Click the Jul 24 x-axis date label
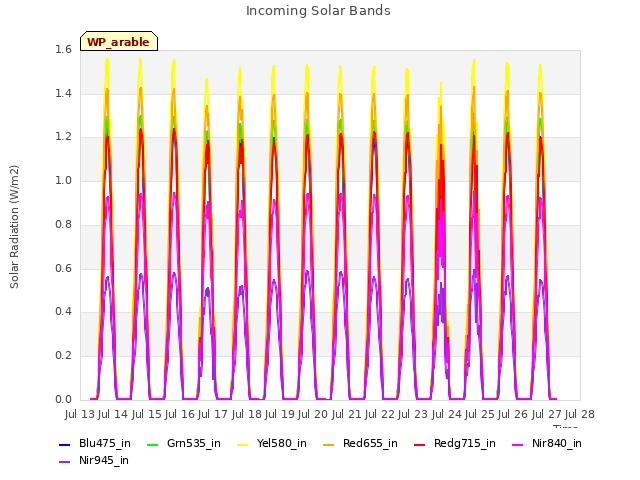This screenshot has height=480, width=640. [x=447, y=415]
